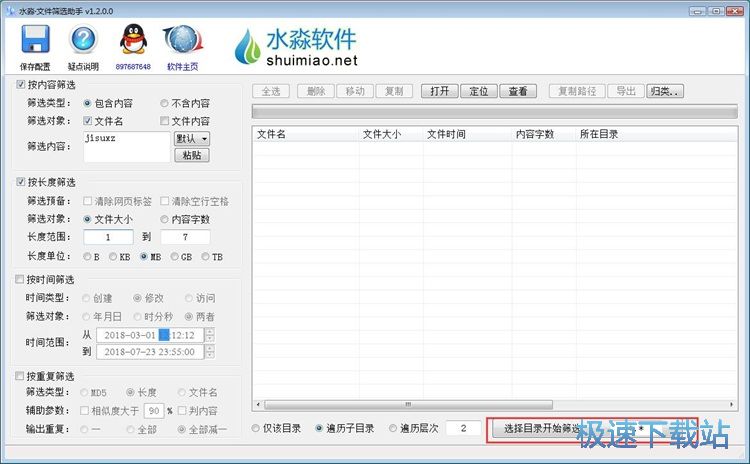Click the 全选 button

point(271,91)
